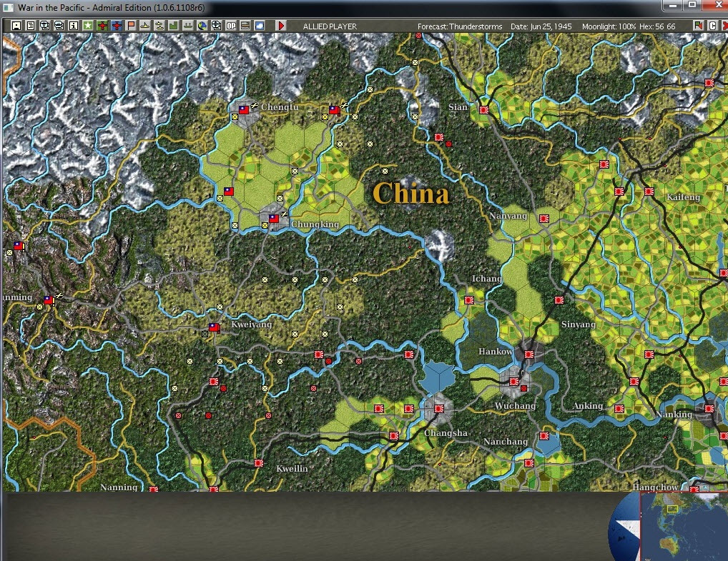The height and width of the screenshot is (561, 728).
Task: Click the save game floppy disk icon
Action: click(16, 26)
